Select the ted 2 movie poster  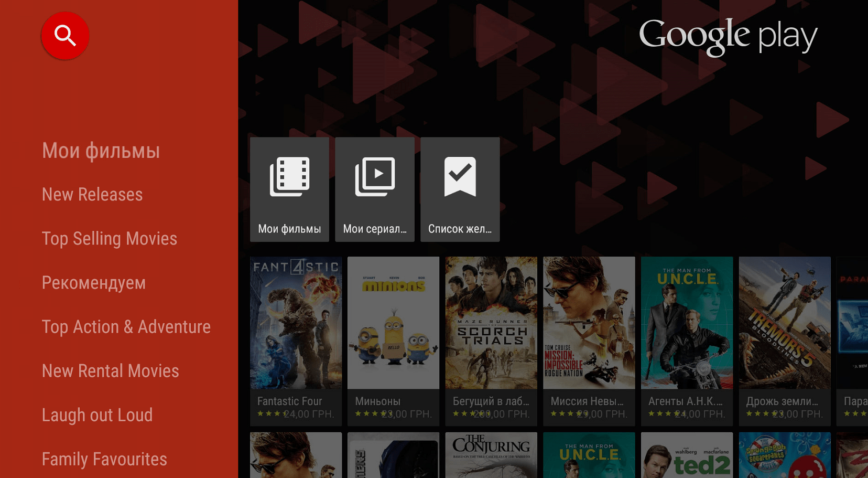click(x=687, y=455)
